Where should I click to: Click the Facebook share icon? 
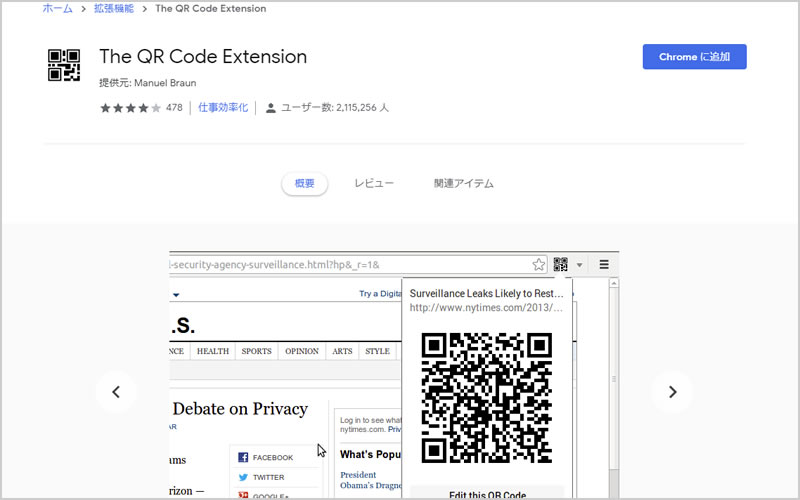tap(243, 457)
